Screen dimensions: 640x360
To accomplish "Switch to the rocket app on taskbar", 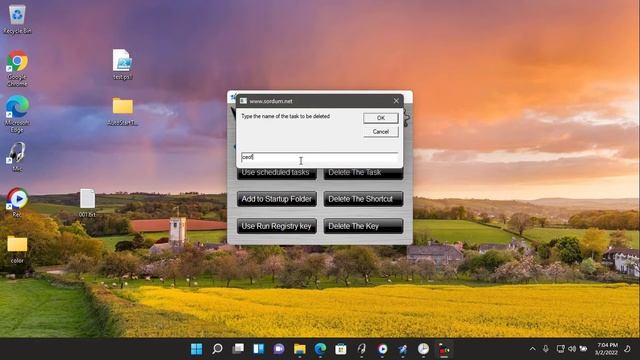I will pos(403,349).
